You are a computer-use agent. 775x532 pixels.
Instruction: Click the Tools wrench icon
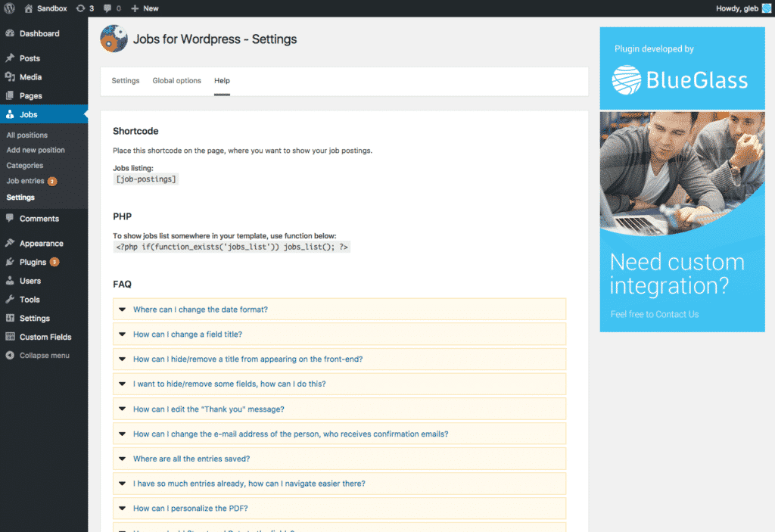[10, 300]
